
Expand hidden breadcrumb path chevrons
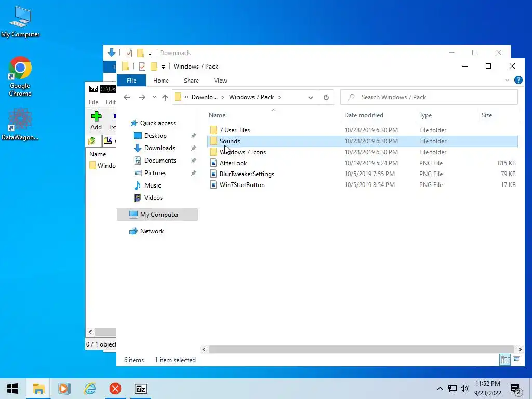tap(187, 97)
